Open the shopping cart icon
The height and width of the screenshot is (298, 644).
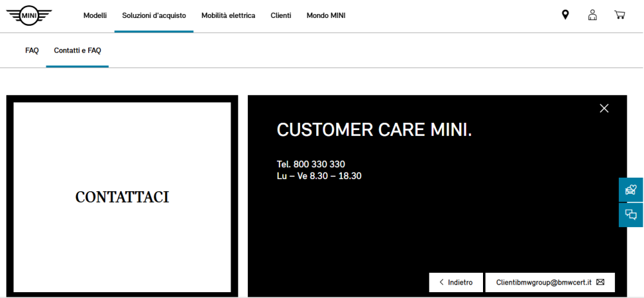pos(620,15)
